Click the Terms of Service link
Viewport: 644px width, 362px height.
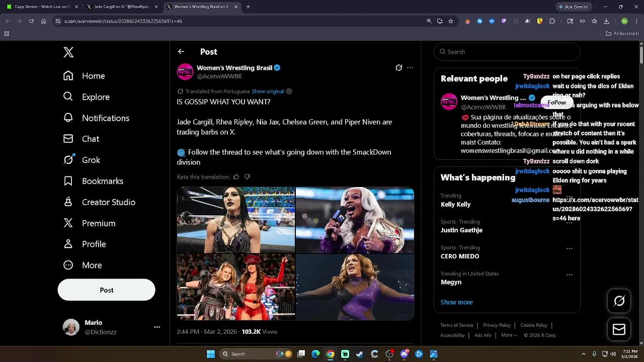click(457, 325)
